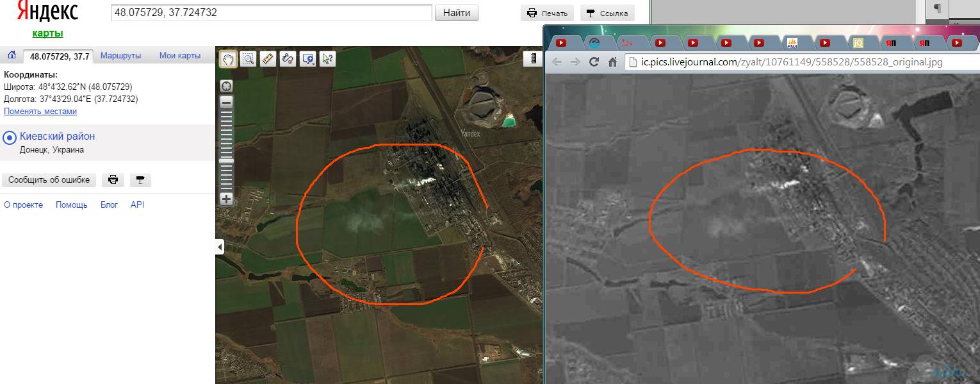Open the Мои карты tab
The image size is (980, 384).
(x=180, y=56)
